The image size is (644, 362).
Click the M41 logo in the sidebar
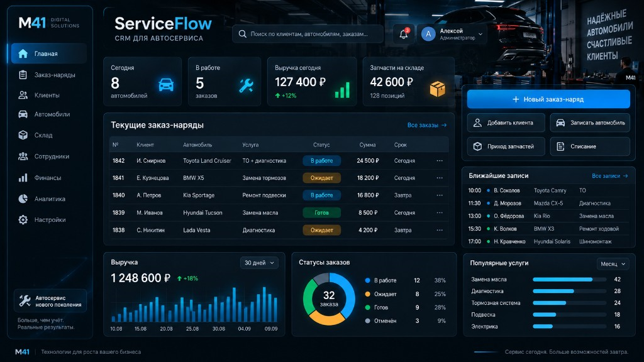point(32,23)
